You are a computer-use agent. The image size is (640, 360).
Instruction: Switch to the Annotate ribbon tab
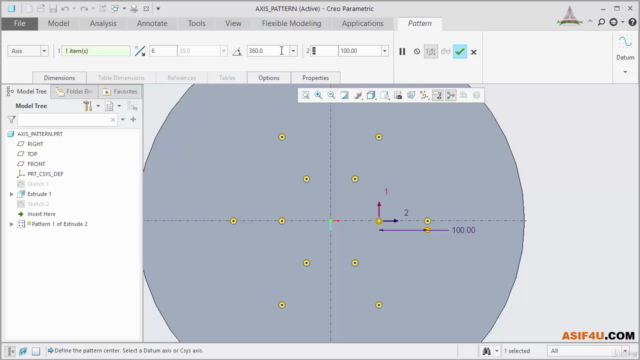[x=152, y=23]
